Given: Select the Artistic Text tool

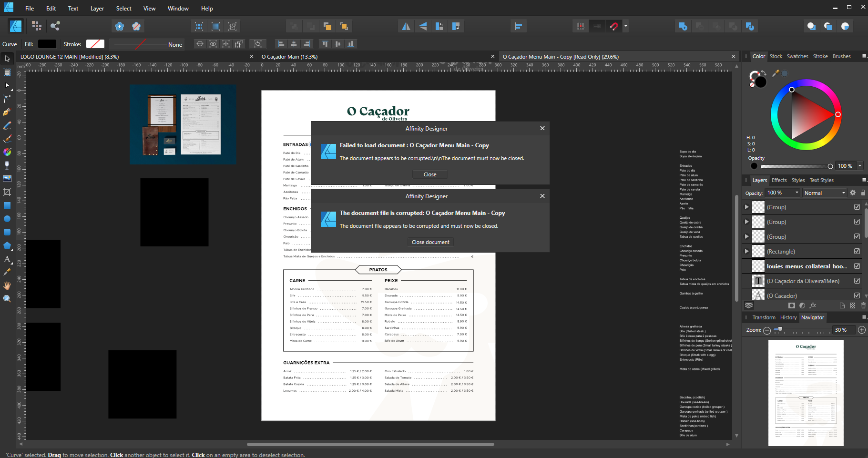Looking at the screenshot, I should 7,259.
